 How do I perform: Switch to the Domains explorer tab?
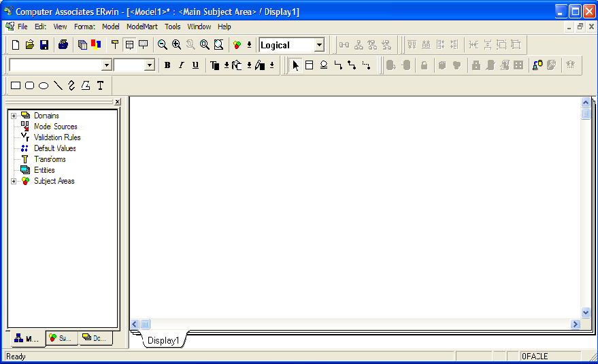pyautogui.click(x=95, y=338)
